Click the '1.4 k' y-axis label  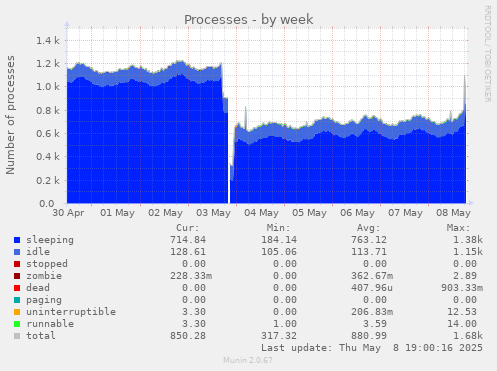point(48,41)
